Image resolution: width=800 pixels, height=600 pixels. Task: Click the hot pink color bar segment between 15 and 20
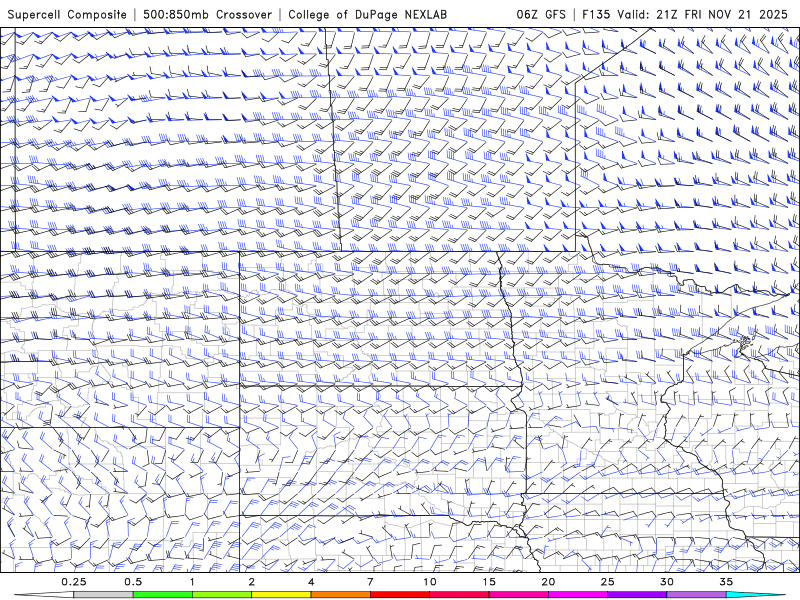click(518, 595)
